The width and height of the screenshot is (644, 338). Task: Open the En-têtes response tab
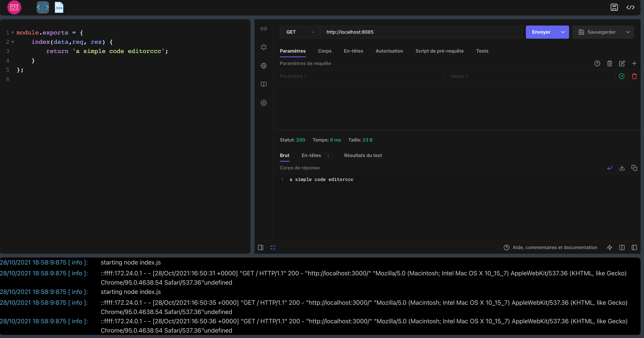[311, 155]
